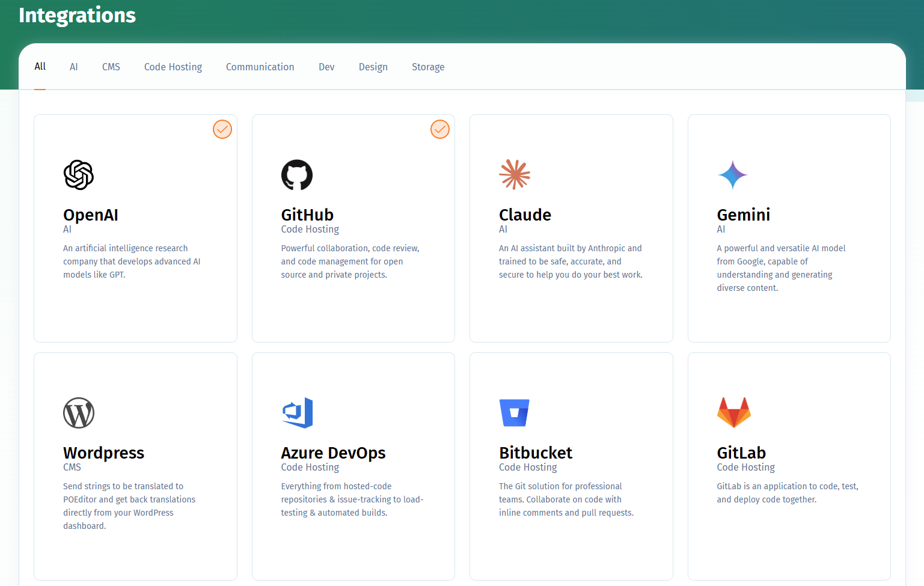Image resolution: width=924 pixels, height=586 pixels.
Task: Click the Bitbucket logo icon
Action: (x=515, y=413)
